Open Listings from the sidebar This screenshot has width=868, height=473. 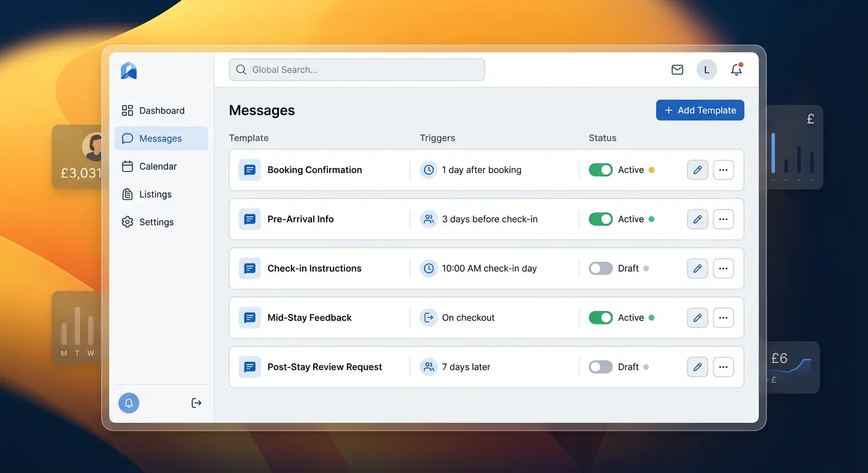click(x=162, y=194)
